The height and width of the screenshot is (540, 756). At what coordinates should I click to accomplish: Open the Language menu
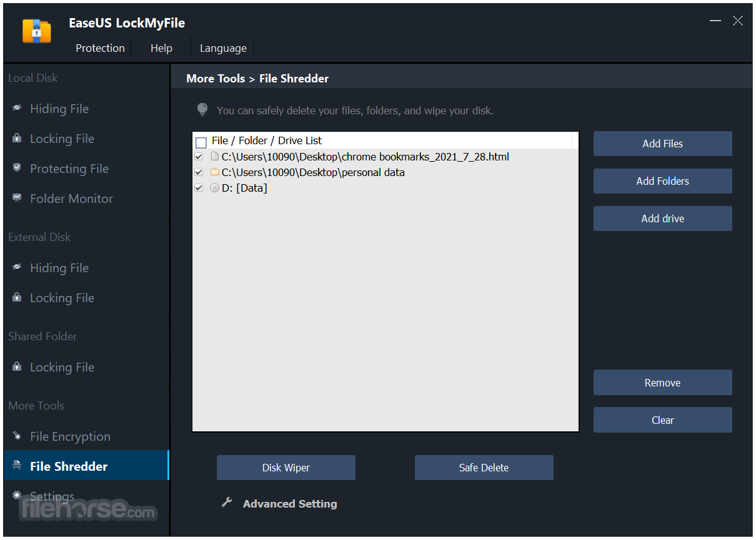[223, 48]
